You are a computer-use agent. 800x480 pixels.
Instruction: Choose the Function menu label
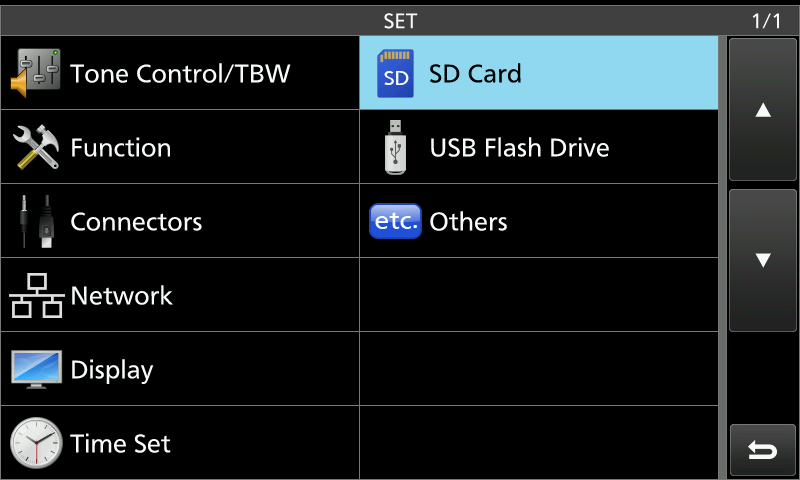tap(121, 148)
